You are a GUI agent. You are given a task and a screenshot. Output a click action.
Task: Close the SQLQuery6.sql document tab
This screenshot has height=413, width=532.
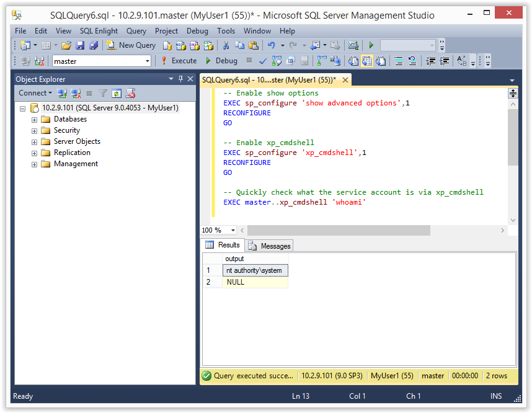pyautogui.click(x=345, y=80)
